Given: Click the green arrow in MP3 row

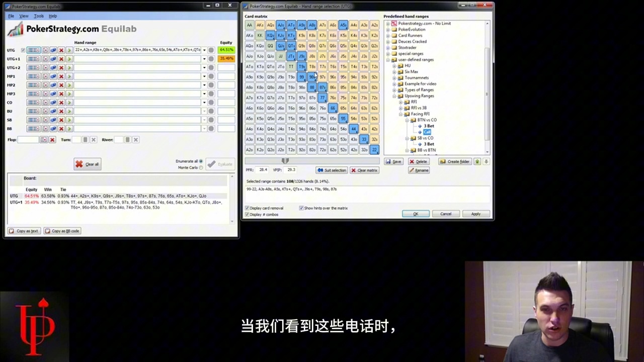Looking at the screenshot, I should coord(69,94).
